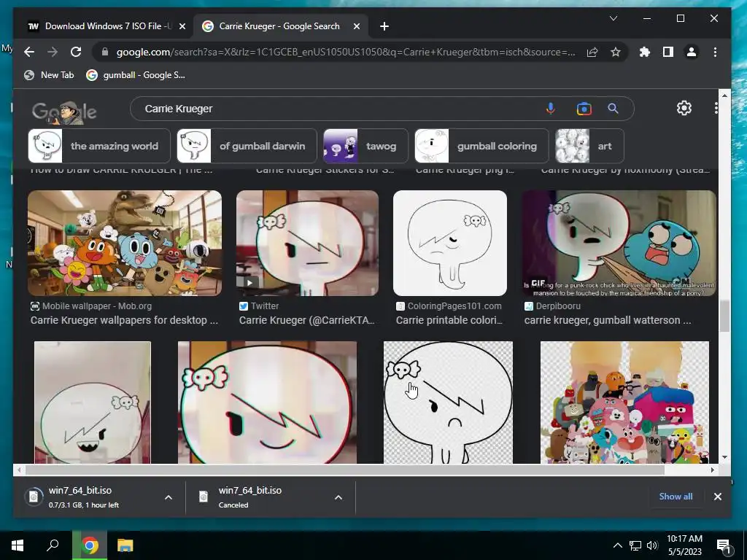Open the New Tab bookmark
Viewport: 747px width, 560px height.
(49, 75)
